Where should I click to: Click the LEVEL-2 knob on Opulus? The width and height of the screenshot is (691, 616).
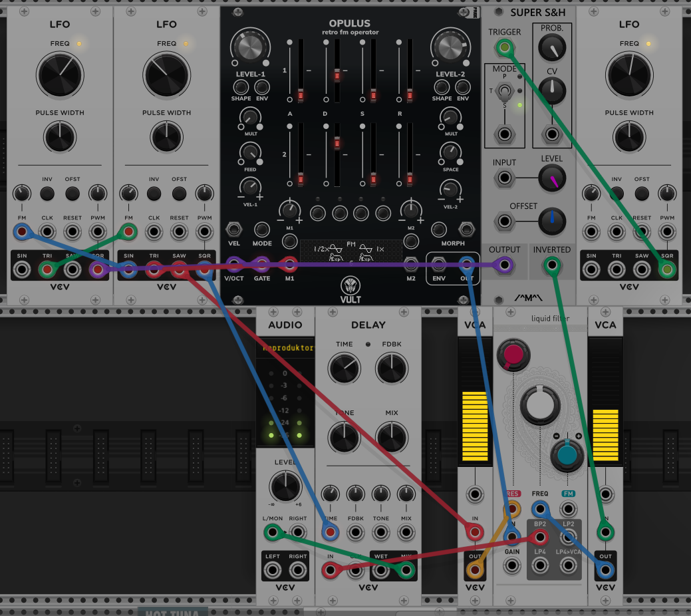point(450,48)
